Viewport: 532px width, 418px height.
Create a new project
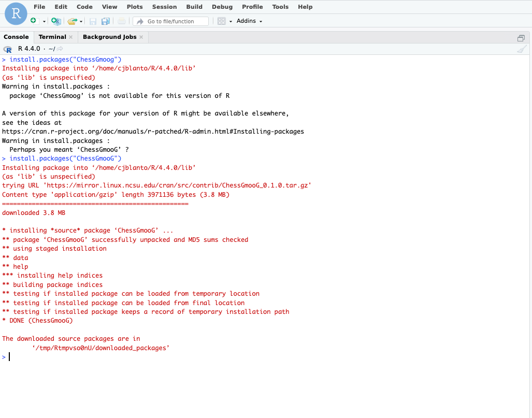[56, 21]
